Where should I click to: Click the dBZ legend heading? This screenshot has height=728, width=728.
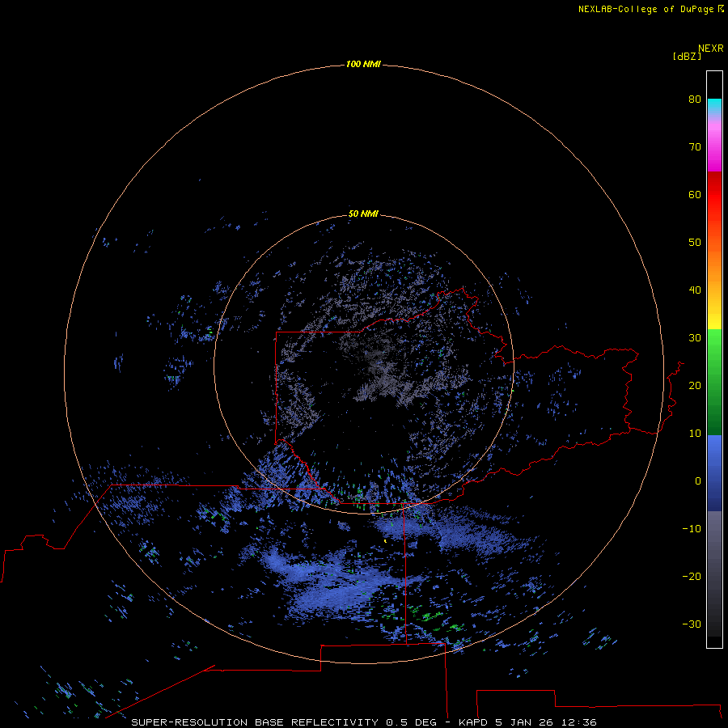tap(687, 57)
